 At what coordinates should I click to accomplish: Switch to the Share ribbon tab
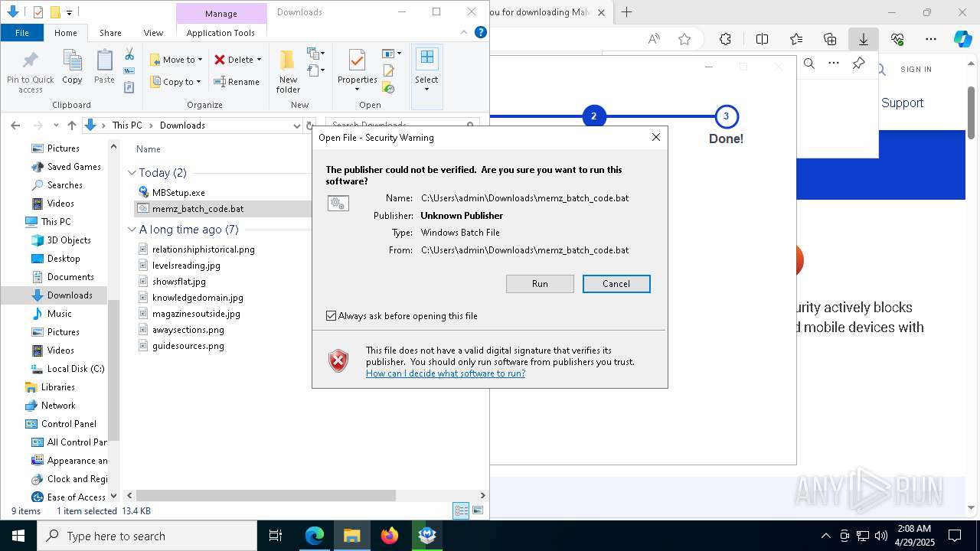[x=110, y=33]
